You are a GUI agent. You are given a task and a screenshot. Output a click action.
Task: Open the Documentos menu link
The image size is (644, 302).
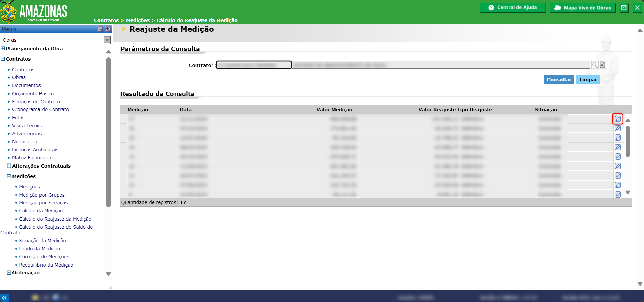[x=26, y=85]
